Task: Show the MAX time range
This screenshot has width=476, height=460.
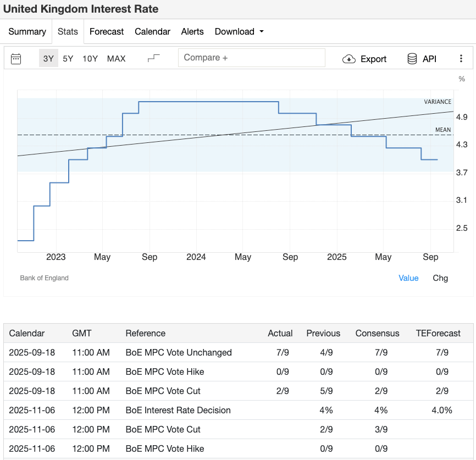Action: coord(116,59)
